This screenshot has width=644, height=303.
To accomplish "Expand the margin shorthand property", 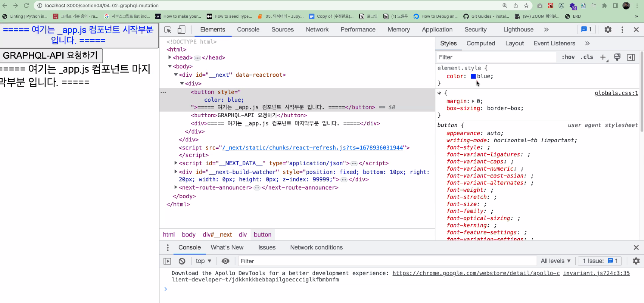I will click(x=473, y=101).
